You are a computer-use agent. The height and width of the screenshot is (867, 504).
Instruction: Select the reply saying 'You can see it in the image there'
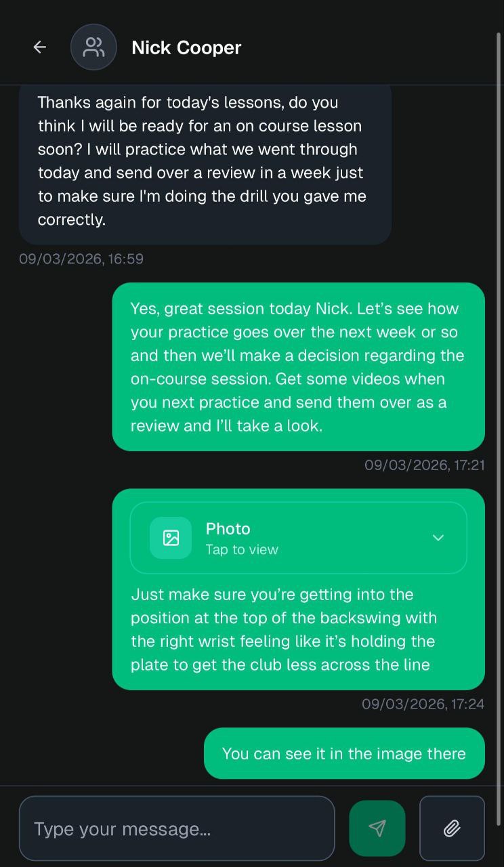(x=344, y=753)
